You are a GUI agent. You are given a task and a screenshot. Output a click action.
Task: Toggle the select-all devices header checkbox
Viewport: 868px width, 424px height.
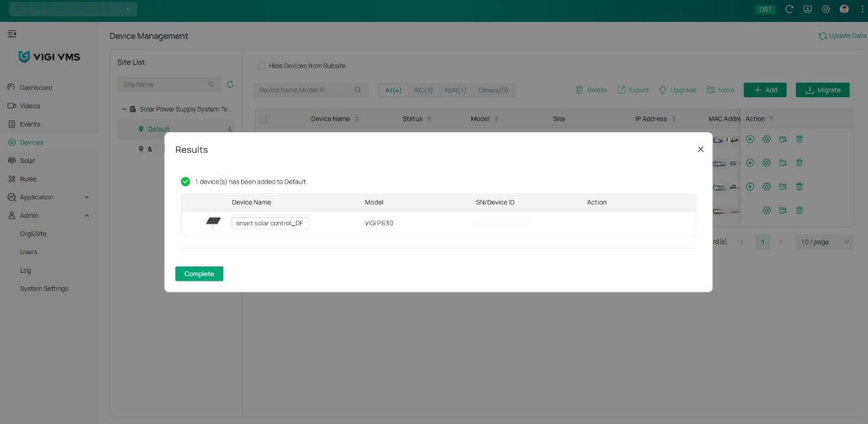(x=263, y=119)
